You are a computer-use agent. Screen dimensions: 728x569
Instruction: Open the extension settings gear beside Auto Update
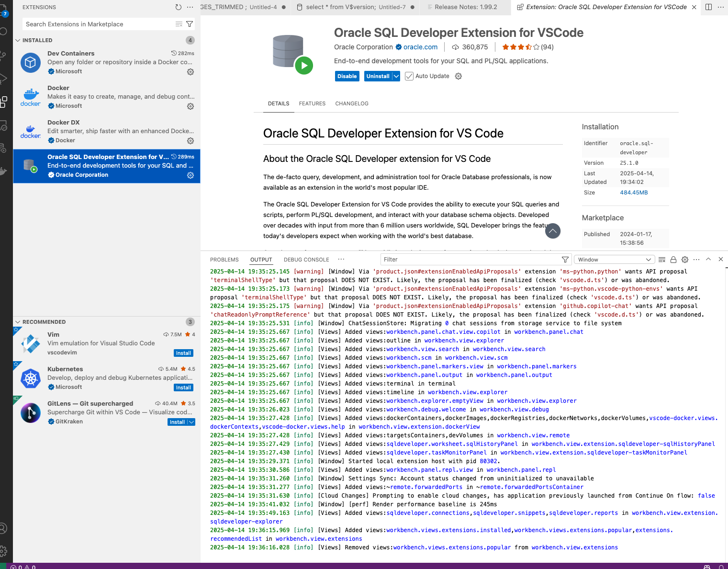(459, 76)
